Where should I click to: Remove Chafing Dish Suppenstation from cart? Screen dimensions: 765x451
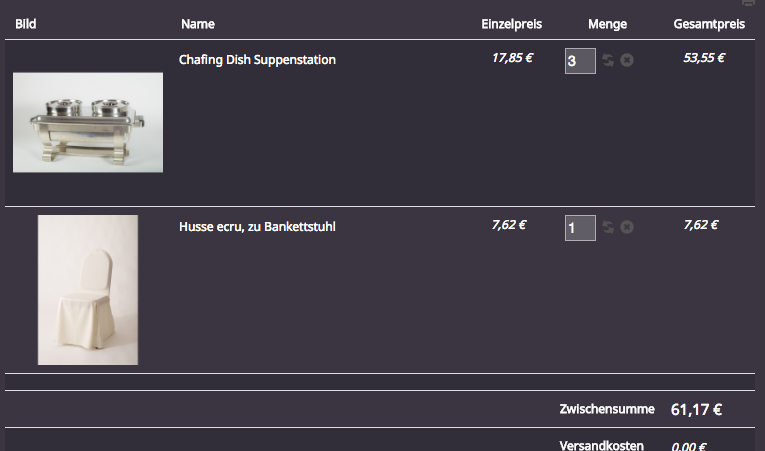(627, 61)
